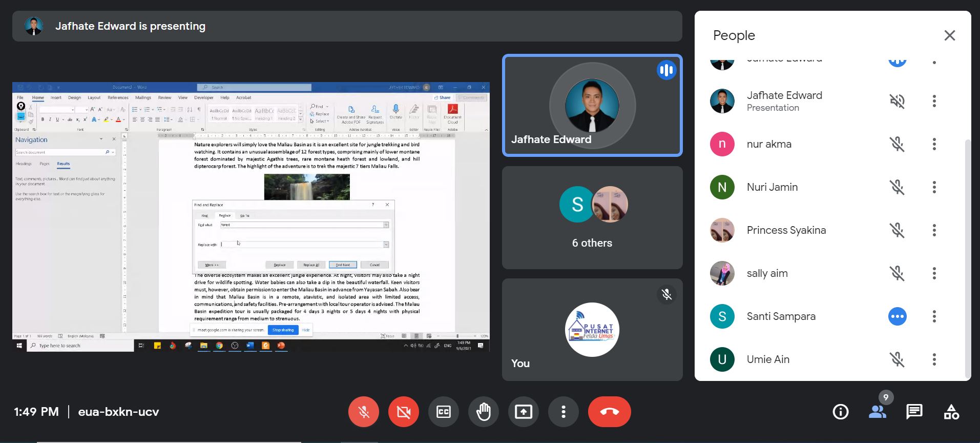Click the Present now icon
Image resolution: width=980 pixels, height=443 pixels.
tap(524, 412)
